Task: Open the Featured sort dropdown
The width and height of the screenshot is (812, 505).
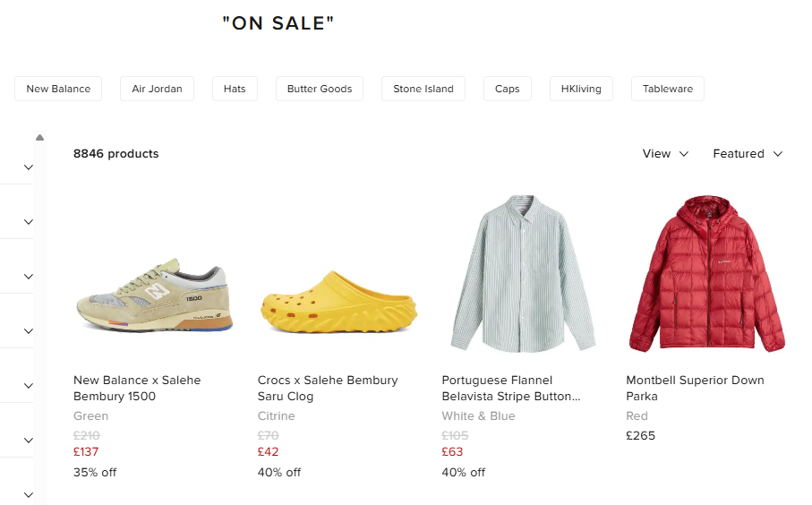Action: pos(748,154)
